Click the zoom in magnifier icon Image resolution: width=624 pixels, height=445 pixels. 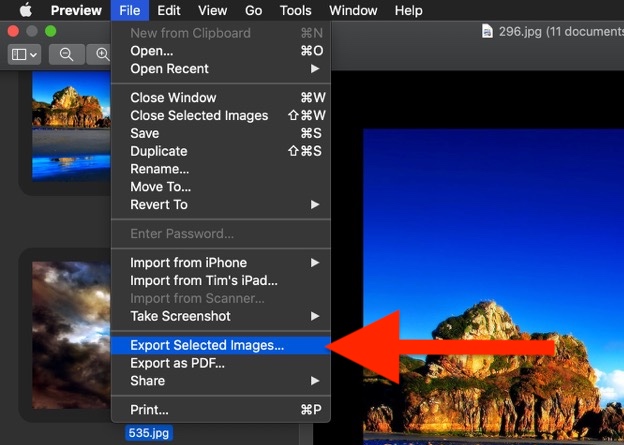click(x=101, y=54)
